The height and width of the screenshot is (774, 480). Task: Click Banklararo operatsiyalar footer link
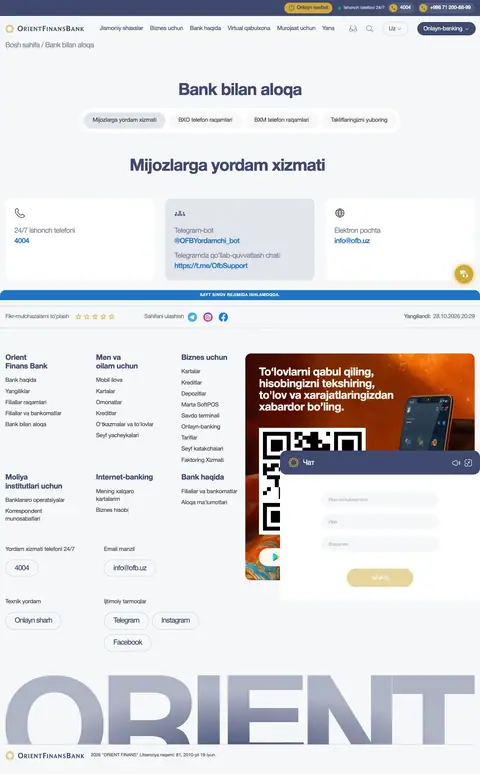35,500
